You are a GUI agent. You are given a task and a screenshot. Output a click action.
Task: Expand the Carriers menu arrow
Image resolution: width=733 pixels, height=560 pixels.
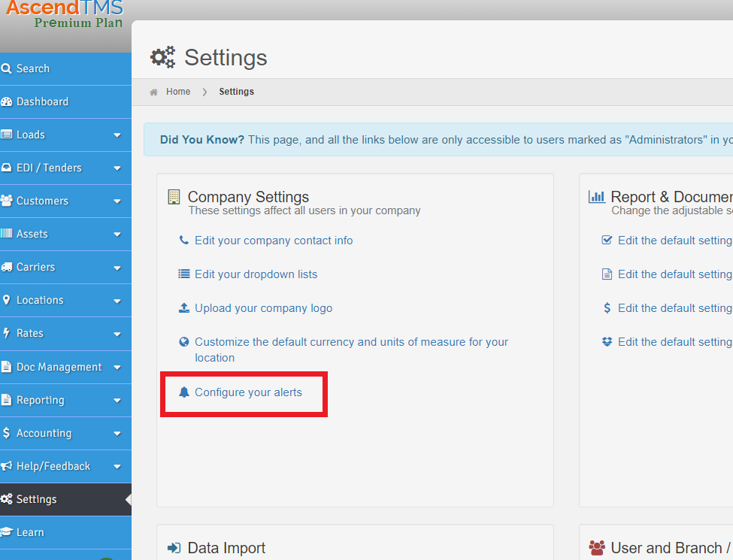(x=117, y=268)
